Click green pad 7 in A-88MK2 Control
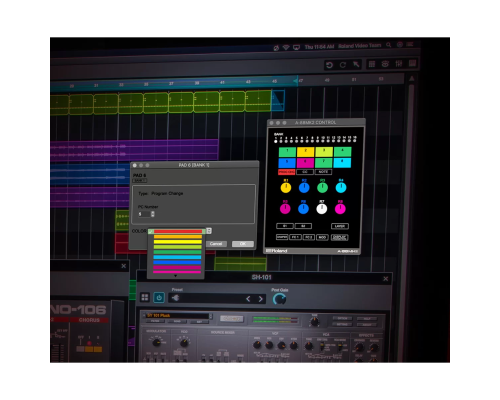500x400 pixels. click(324, 163)
